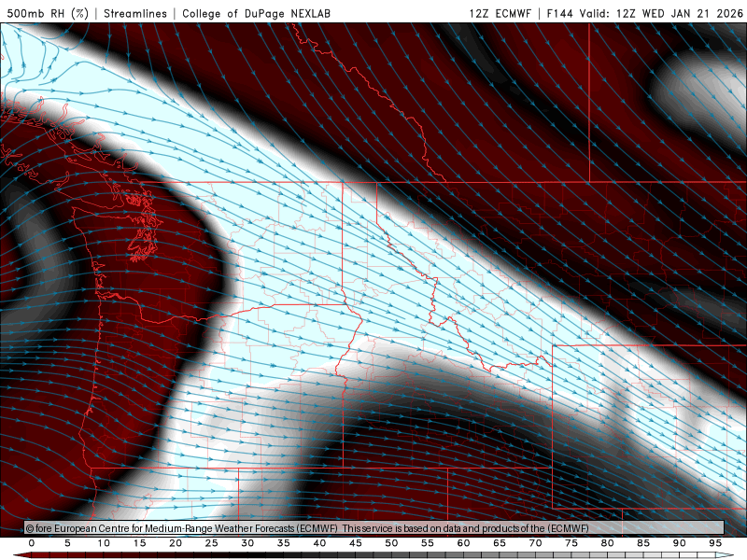Click the '60' value on the RH scale
The width and height of the screenshot is (747, 560).
(463, 543)
